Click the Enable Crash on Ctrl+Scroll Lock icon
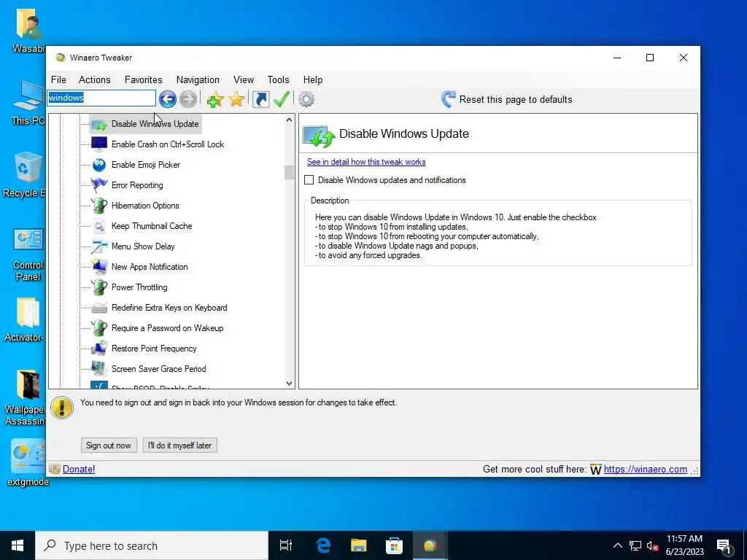 point(99,144)
